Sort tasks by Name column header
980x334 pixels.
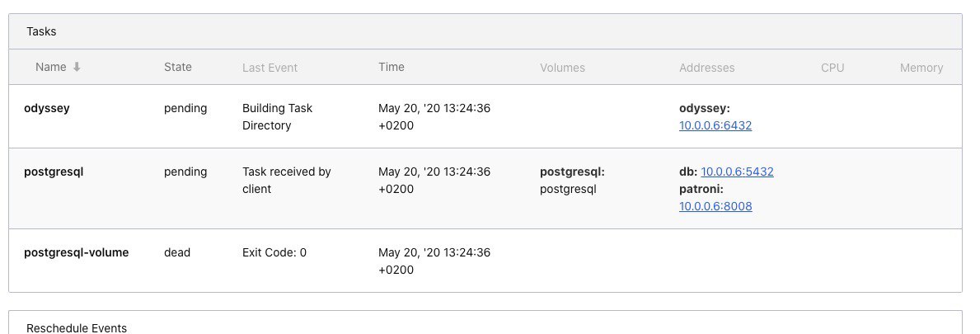[50, 67]
